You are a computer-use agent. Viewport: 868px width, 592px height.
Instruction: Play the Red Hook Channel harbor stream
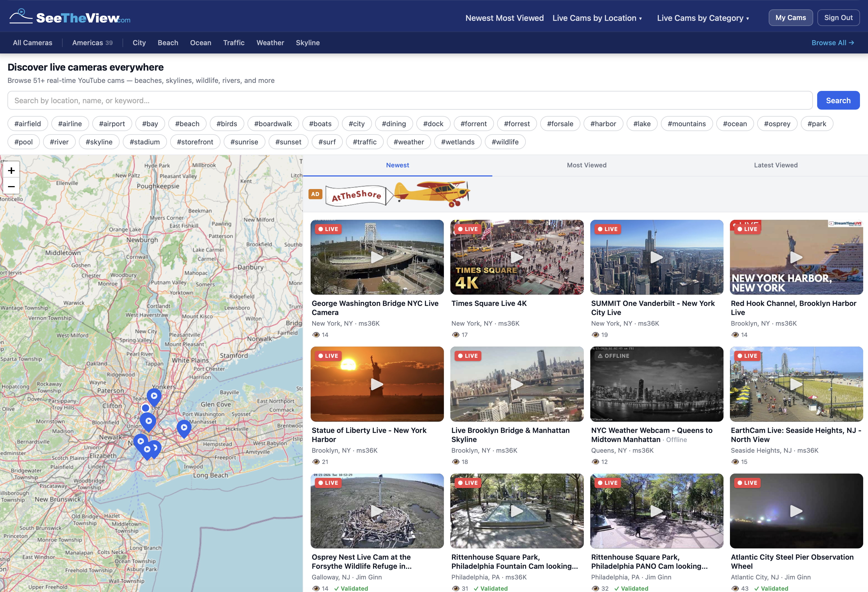tap(796, 257)
